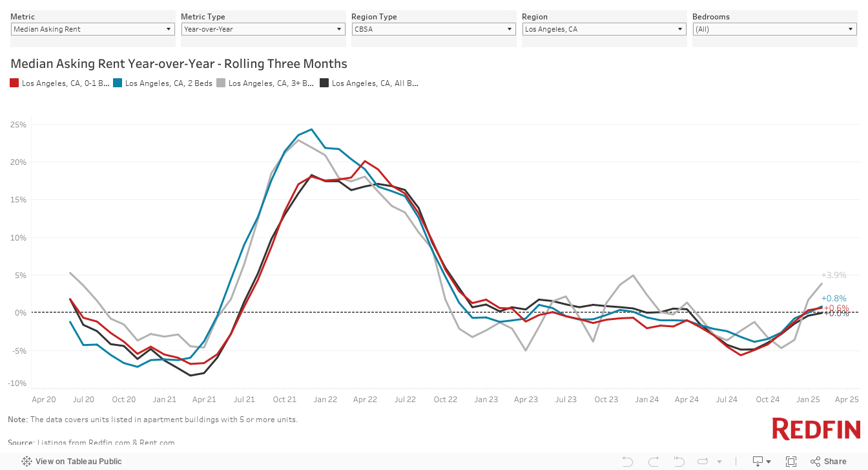Expand the Bedrooms dropdown showing (All)
The image size is (868, 470).
coord(775,29)
